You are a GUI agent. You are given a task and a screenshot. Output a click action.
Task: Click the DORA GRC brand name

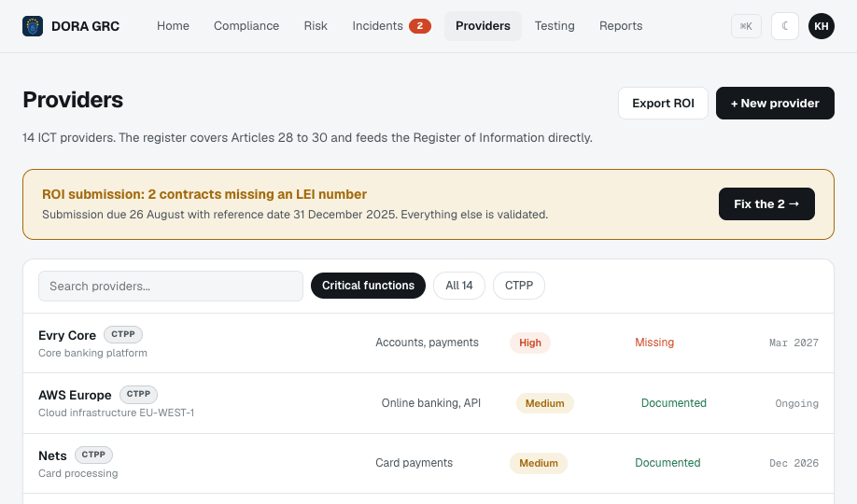(x=85, y=26)
